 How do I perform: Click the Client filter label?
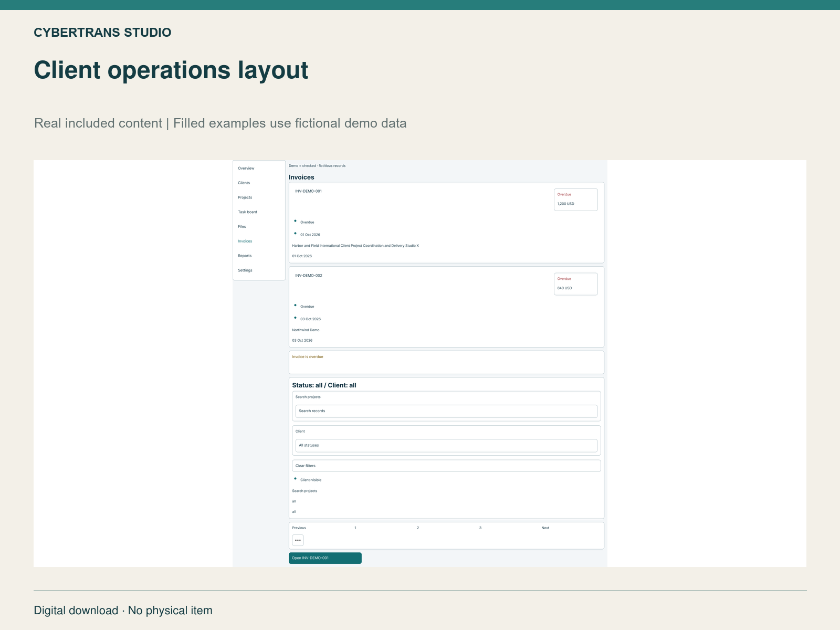click(300, 432)
